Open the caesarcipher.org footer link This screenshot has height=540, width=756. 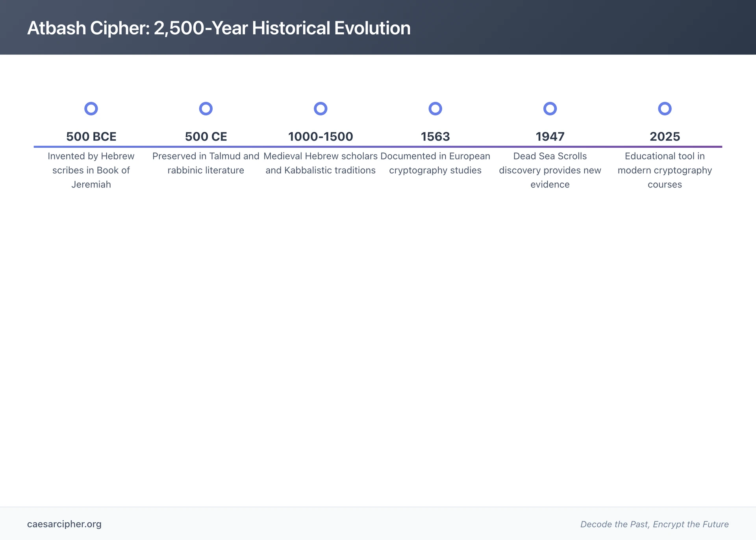64,524
